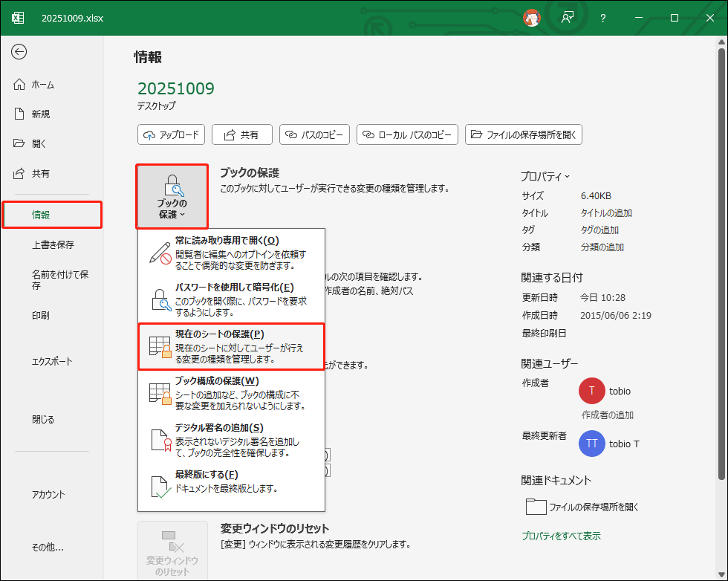Open the user account avatar

click(531, 18)
